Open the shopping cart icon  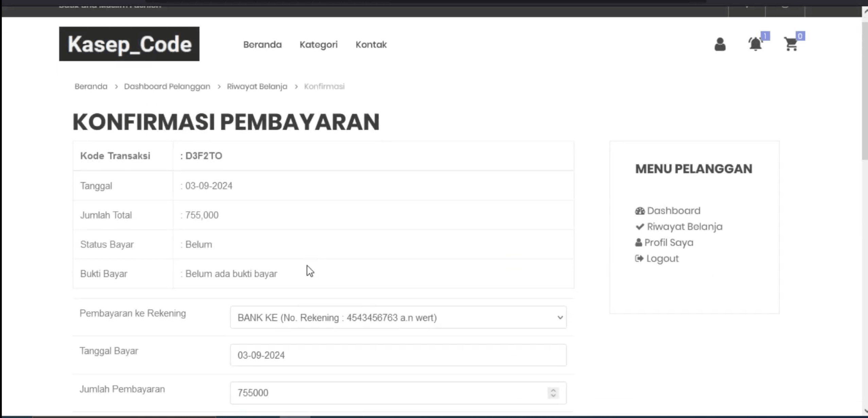point(791,44)
